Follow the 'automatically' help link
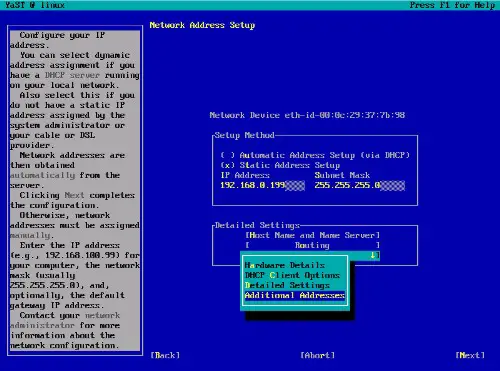The image size is (500, 371). pos(42,175)
